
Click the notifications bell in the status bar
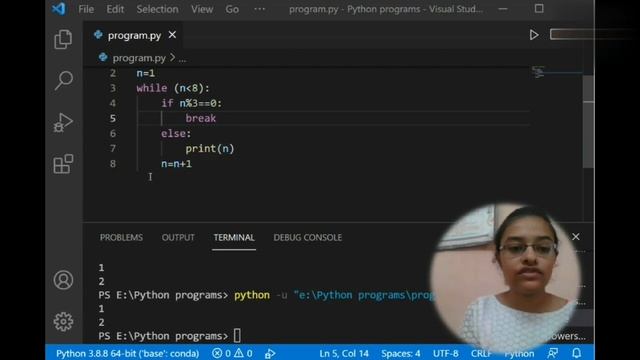point(576,353)
